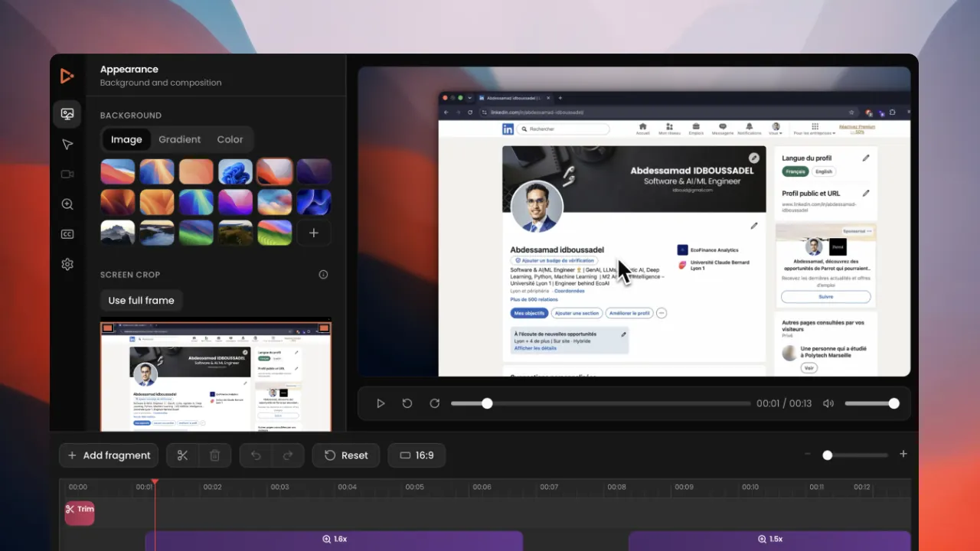Choose the brown hilltop landscape wallpaper
This screenshot has width=980, height=551.
(x=235, y=233)
